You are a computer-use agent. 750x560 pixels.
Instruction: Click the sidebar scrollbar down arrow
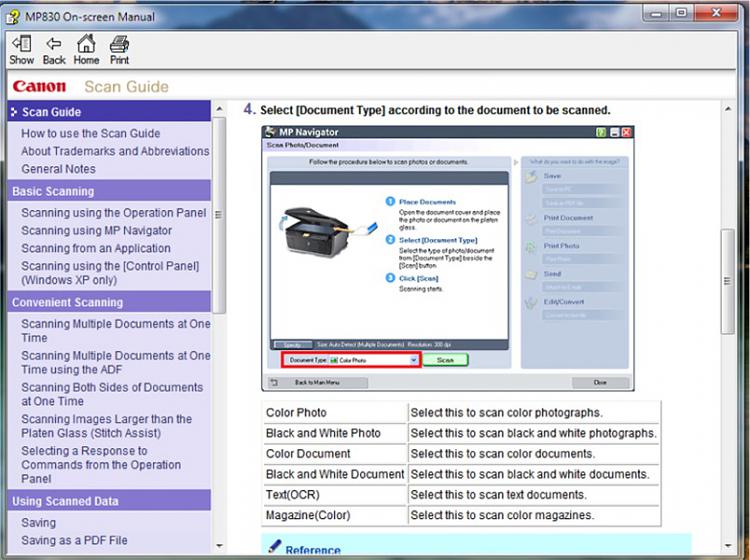pos(219,545)
